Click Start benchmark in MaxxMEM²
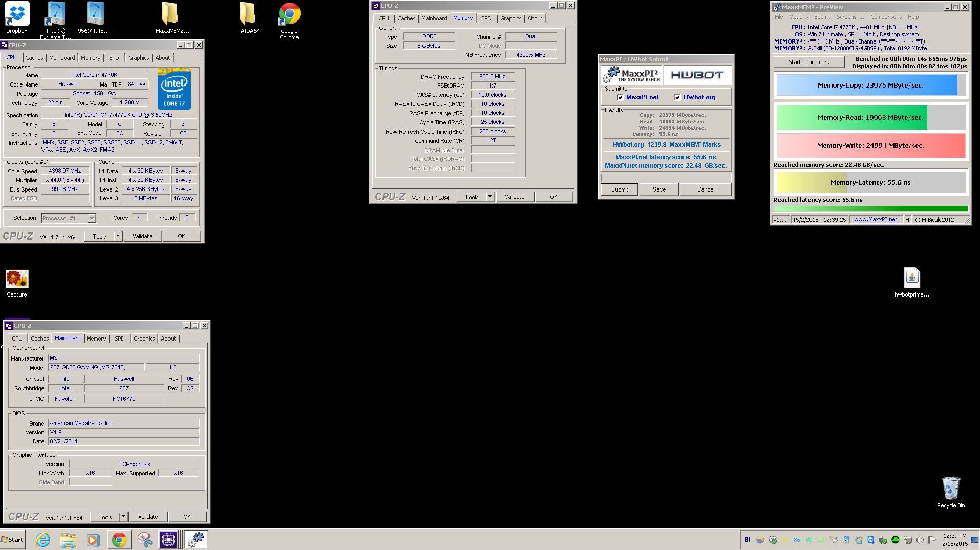 coord(808,62)
